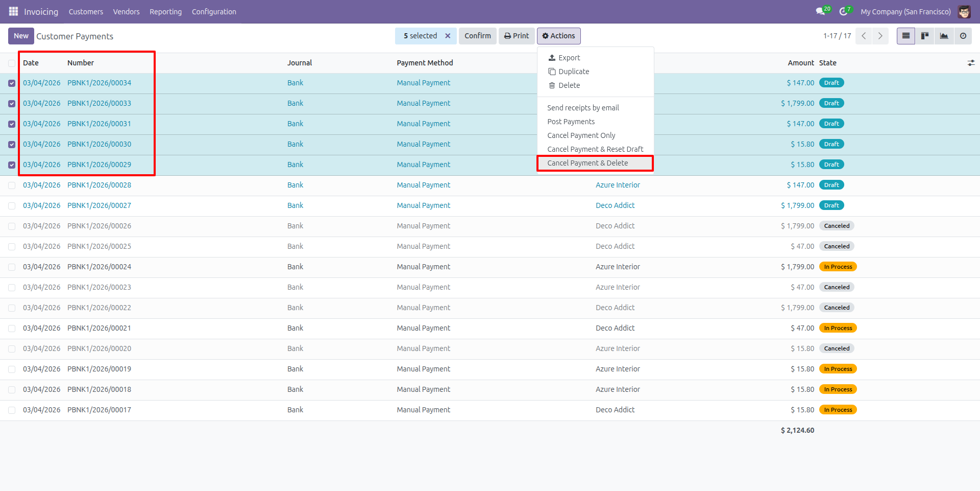This screenshot has height=491, width=980.
Task: Uncheck payment PBNK1/2026/00030 checkbox
Action: click(12, 144)
